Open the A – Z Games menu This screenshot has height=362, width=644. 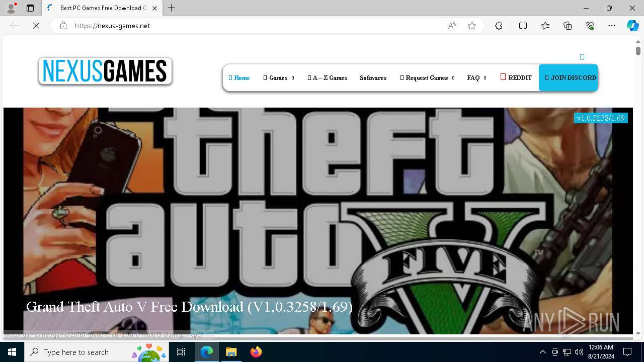click(327, 78)
